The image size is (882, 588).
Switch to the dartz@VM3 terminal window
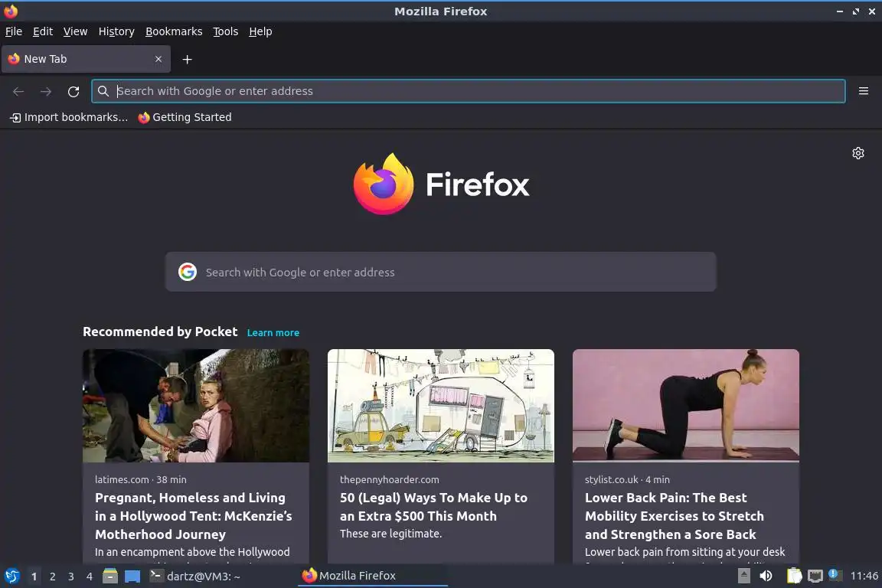click(195, 577)
